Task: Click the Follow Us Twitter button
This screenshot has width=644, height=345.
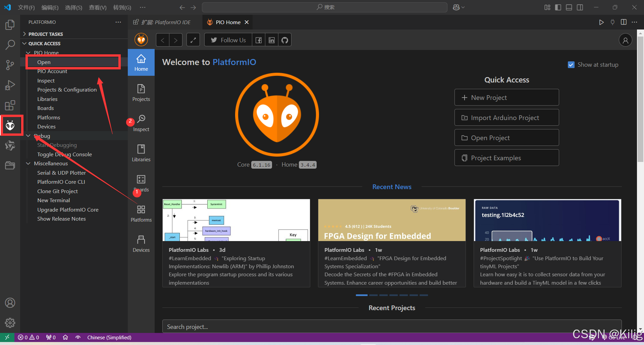Action: coord(228,40)
